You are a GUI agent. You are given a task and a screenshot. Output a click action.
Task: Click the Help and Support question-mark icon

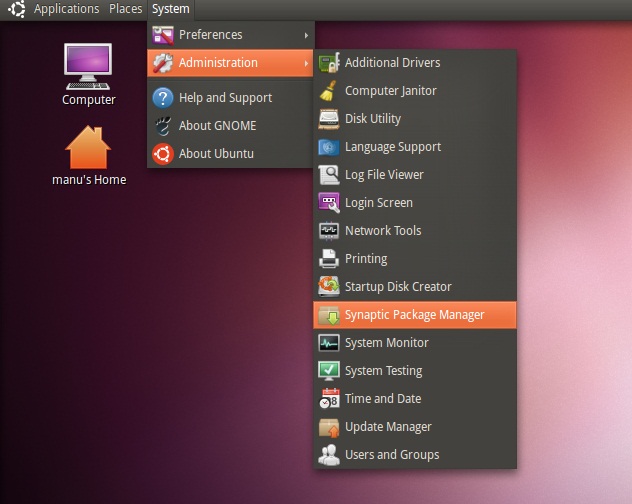click(163, 98)
